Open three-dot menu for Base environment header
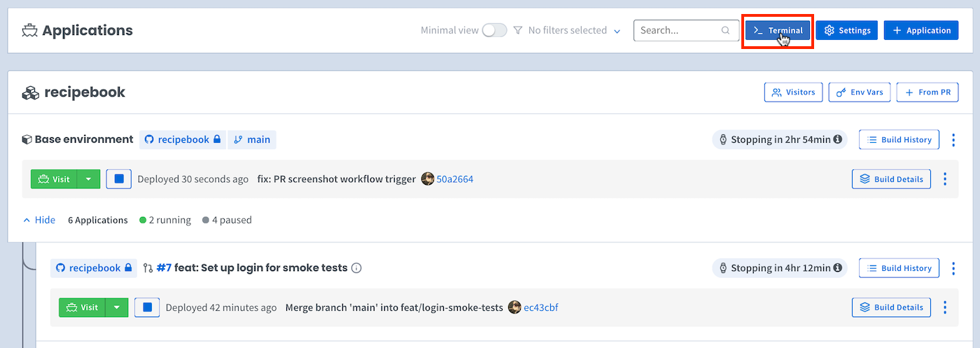This screenshot has height=348, width=980. click(953, 140)
